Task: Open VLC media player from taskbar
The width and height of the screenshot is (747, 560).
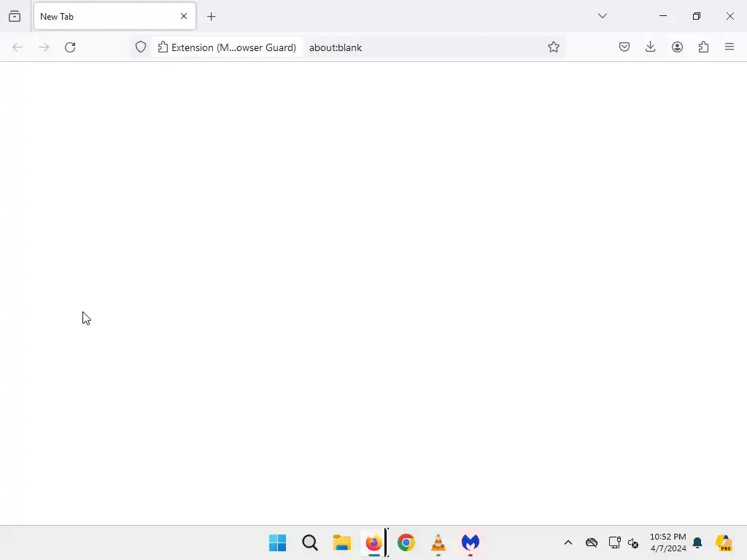Action: [438, 542]
